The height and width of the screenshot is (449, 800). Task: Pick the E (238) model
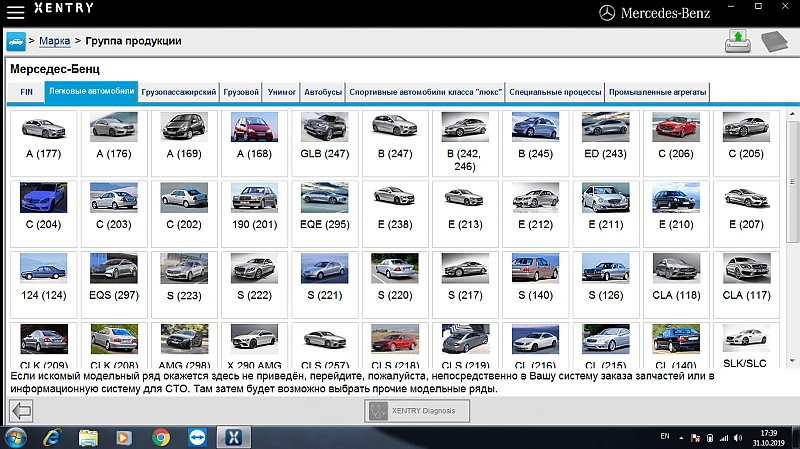tap(395, 214)
